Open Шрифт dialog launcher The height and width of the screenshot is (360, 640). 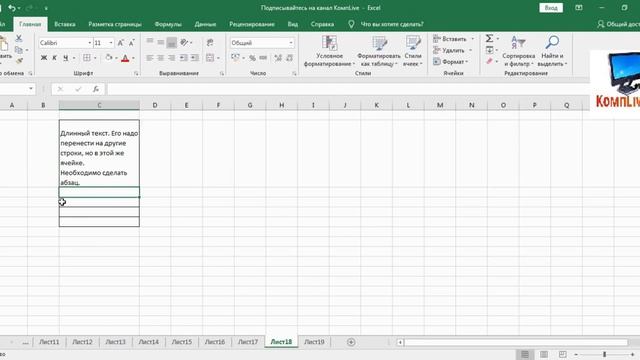pyautogui.click(x=136, y=73)
